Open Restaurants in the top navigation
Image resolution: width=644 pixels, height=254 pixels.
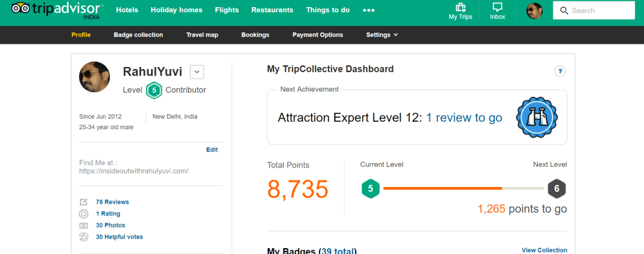(272, 10)
